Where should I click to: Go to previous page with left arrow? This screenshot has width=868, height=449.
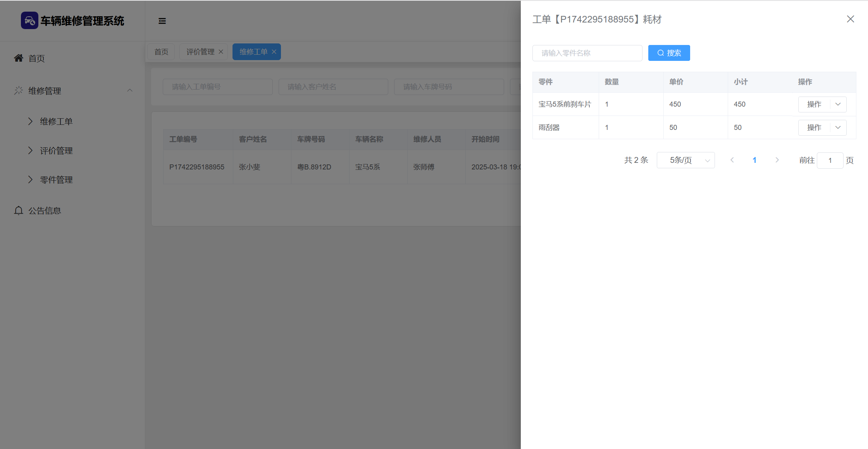(732, 160)
